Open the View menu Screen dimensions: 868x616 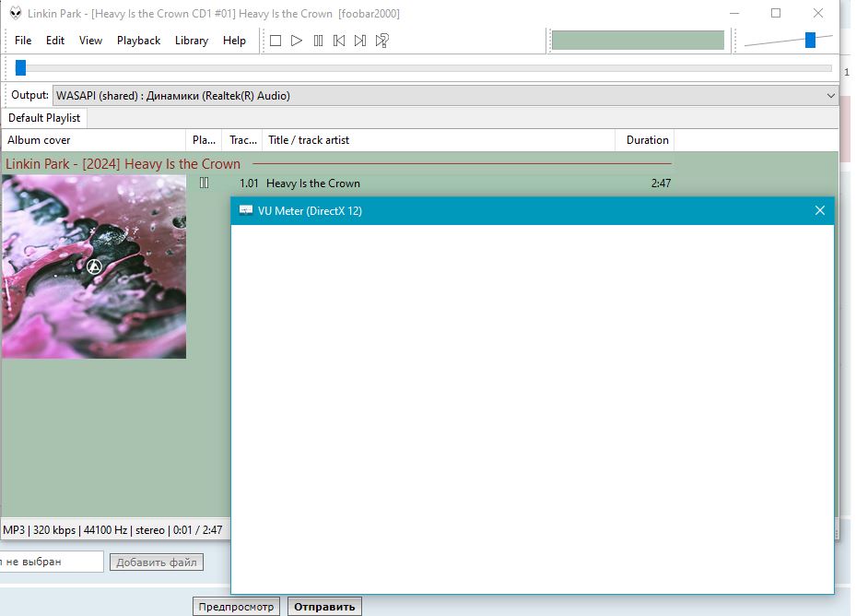[90, 41]
